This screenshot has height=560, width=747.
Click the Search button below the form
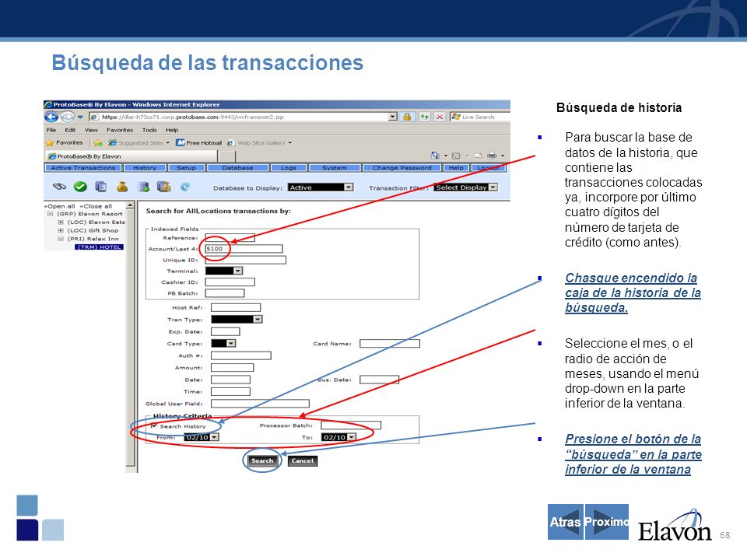tap(262, 460)
